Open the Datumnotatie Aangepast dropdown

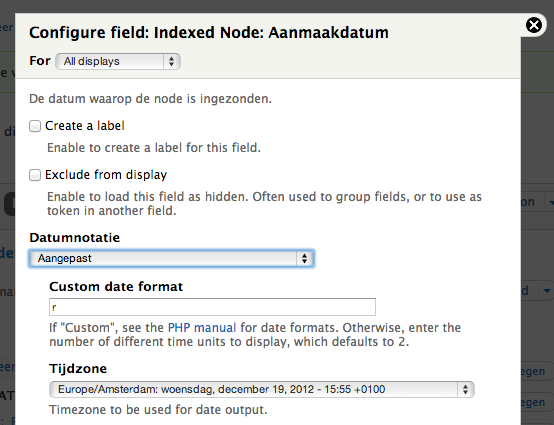[171, 259]
